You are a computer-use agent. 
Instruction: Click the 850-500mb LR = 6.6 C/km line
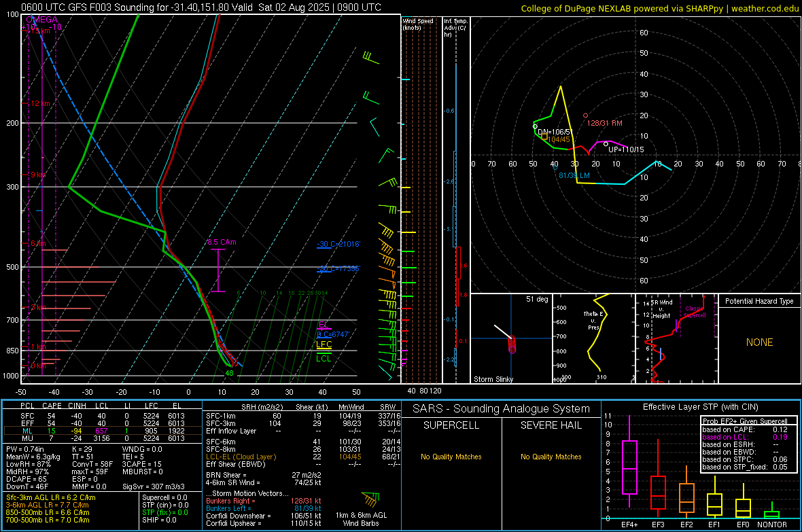pos(48,512)
